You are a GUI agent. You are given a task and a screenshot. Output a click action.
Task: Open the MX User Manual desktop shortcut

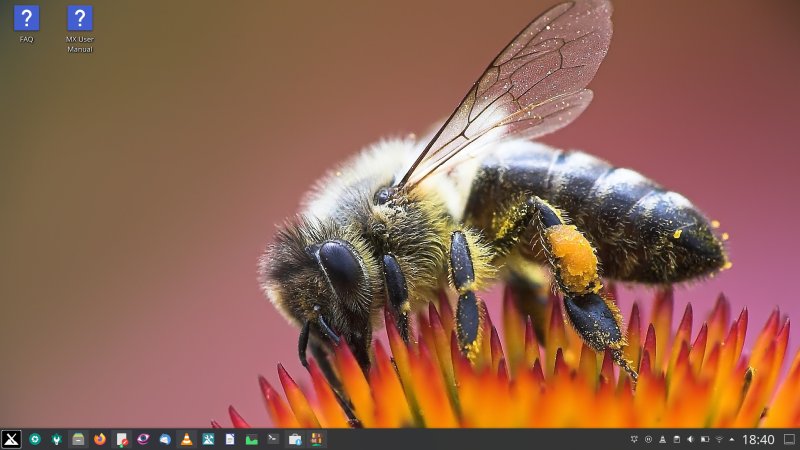80,29
